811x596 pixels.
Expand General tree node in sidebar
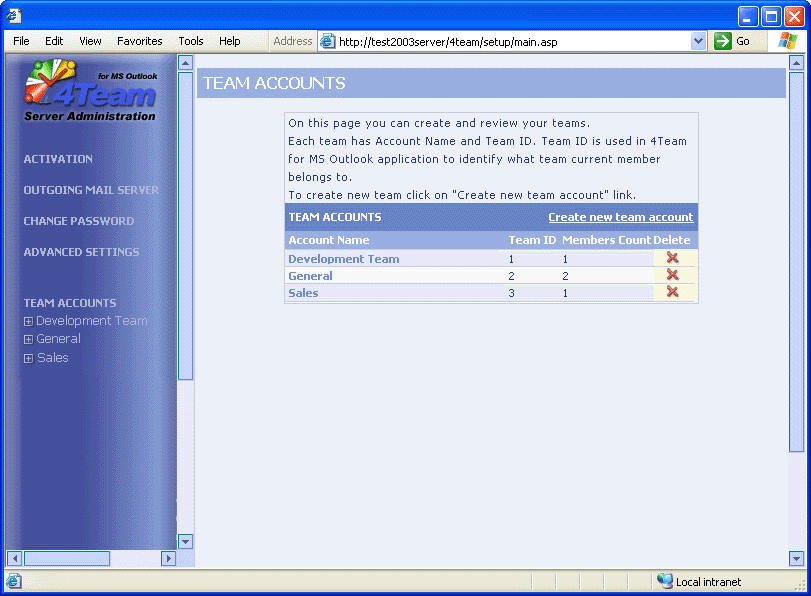pos(28,339)
